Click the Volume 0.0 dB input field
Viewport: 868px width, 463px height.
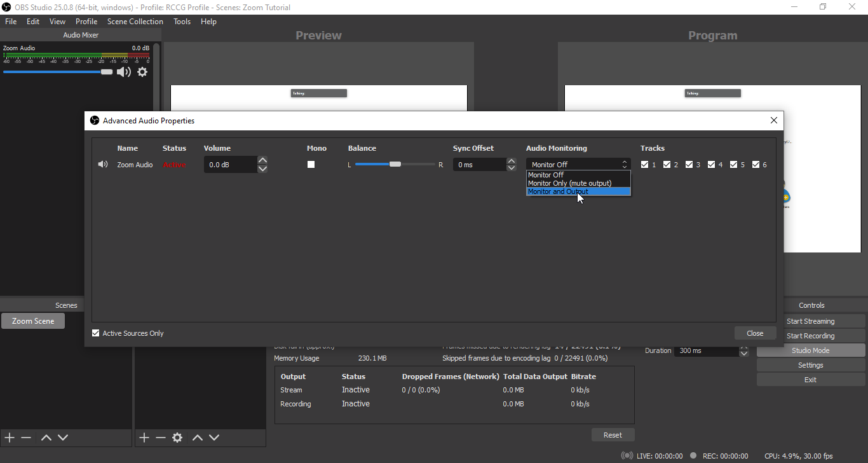230,165
